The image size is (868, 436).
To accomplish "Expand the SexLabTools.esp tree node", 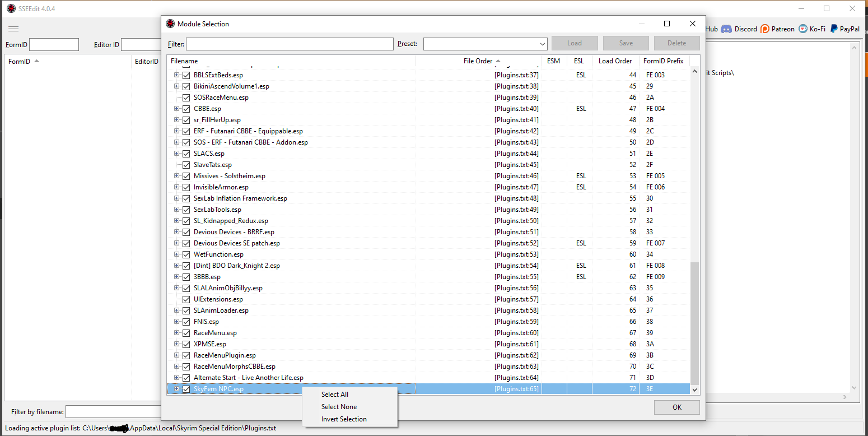I will coord(176,210).
